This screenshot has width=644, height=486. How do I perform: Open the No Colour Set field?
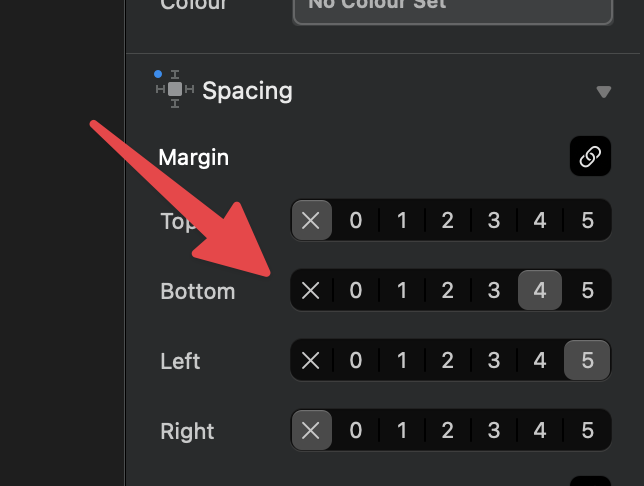pos(452,6)
